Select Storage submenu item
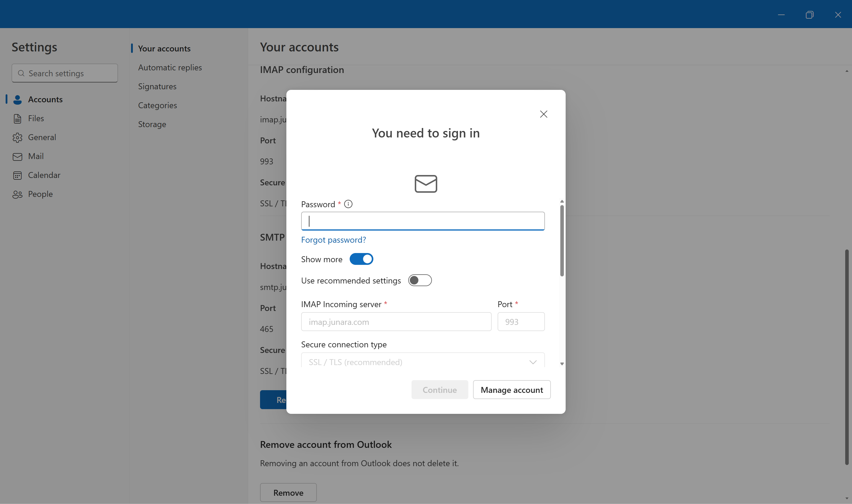The width and height of the screenshot is (852, 504). pos(152,124)
